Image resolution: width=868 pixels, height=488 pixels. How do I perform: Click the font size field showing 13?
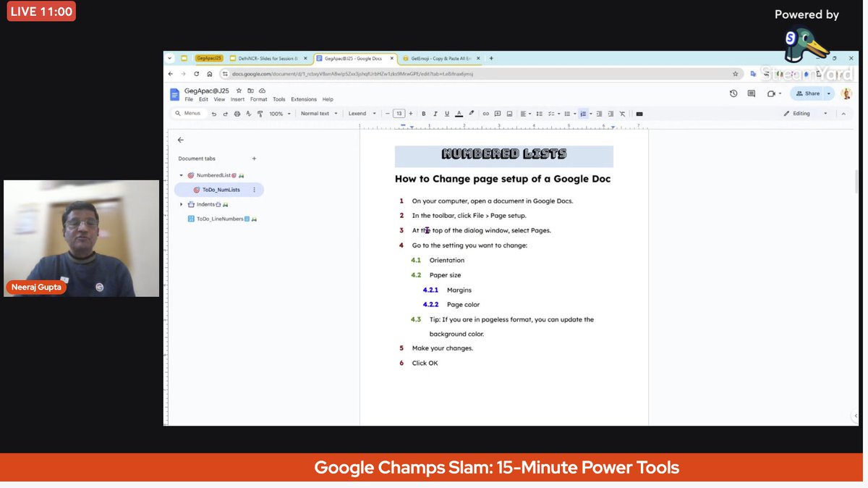[x=399, y=114]
